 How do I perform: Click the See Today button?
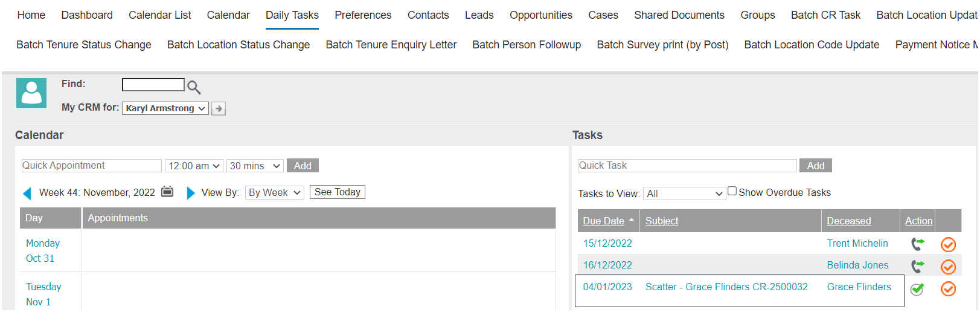(338, 192)
